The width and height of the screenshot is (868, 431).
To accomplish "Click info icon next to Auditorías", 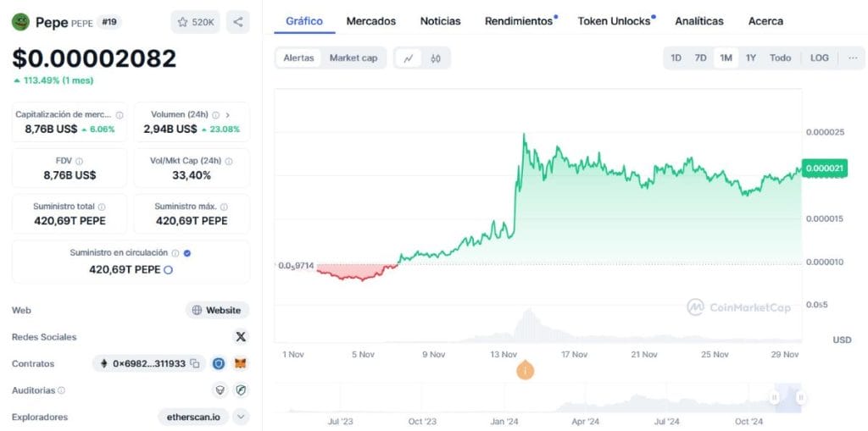I will click(x=61, y=390).
